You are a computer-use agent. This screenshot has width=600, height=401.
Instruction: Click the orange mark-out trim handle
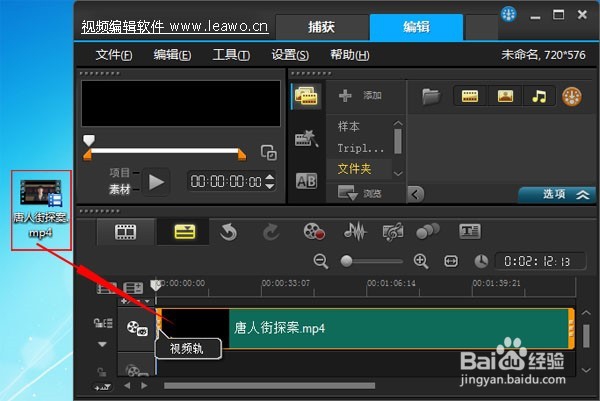tap(241, 155)
